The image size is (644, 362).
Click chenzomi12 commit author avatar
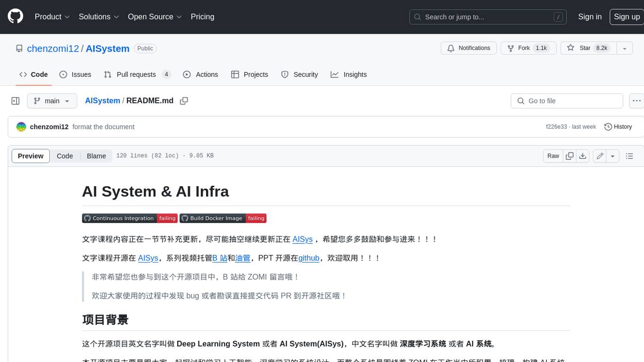21,127
